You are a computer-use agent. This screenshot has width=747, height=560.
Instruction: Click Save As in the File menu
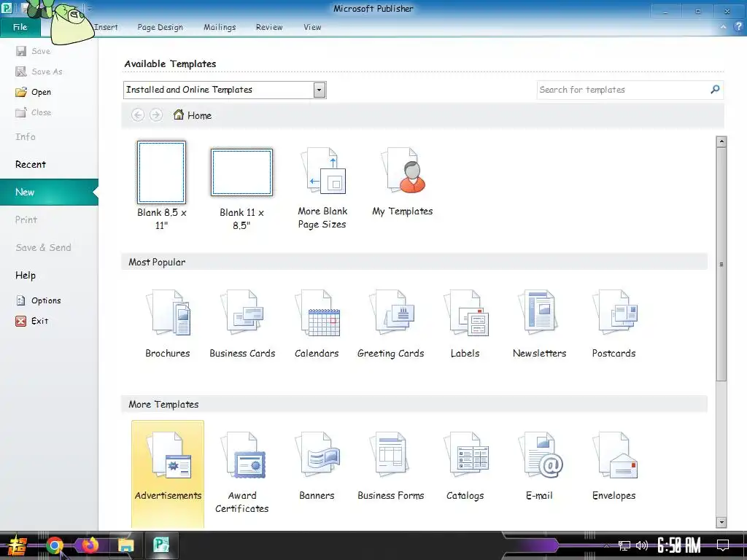(x=39, y=71)
